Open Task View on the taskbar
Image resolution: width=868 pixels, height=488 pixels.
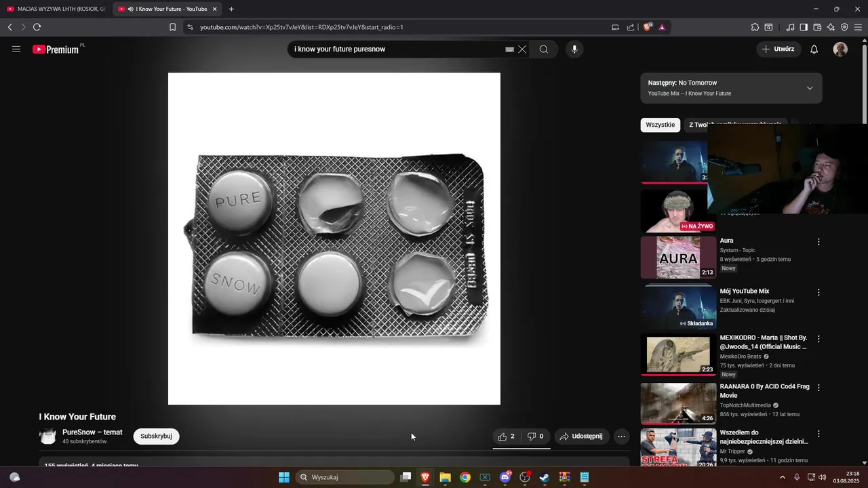[x=406, y=477]
